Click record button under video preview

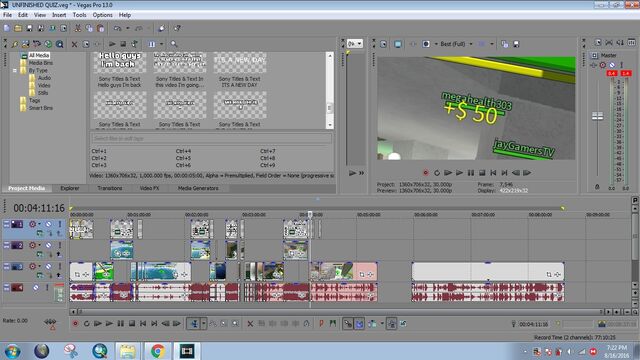pyautogui.click(x=426, y=173)
